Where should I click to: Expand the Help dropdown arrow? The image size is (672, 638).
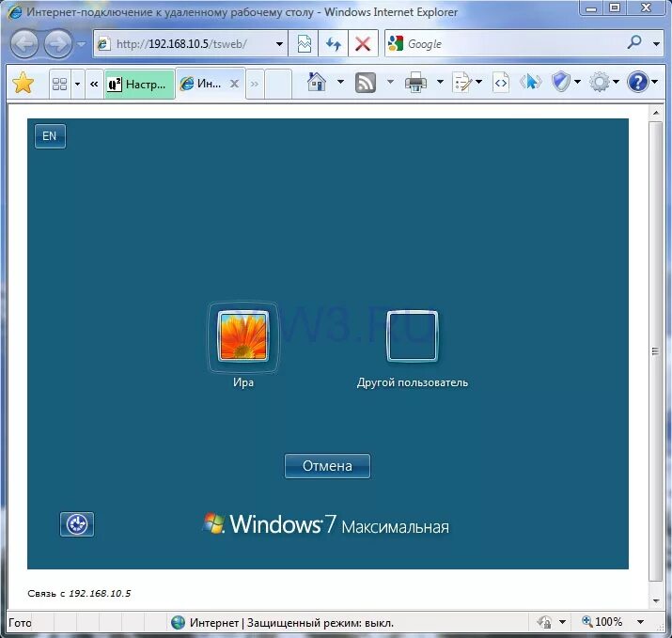[655, 82]
